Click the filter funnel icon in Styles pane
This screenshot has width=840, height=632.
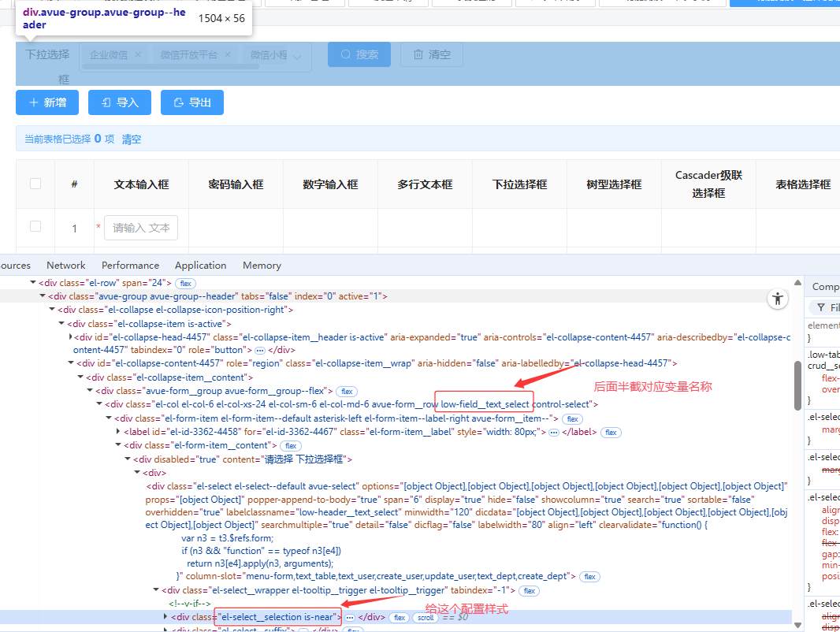(x=821, y=307)
